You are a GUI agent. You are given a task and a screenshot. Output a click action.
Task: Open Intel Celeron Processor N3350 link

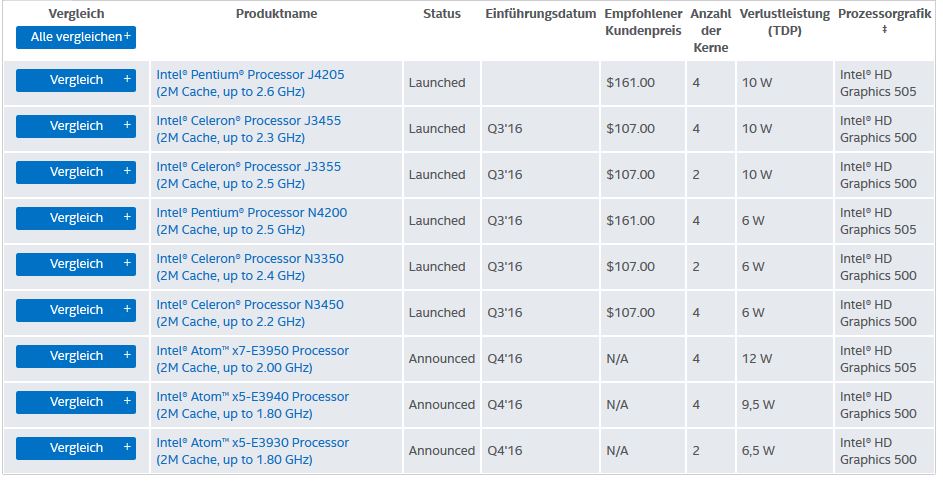[x=249, y=259]
